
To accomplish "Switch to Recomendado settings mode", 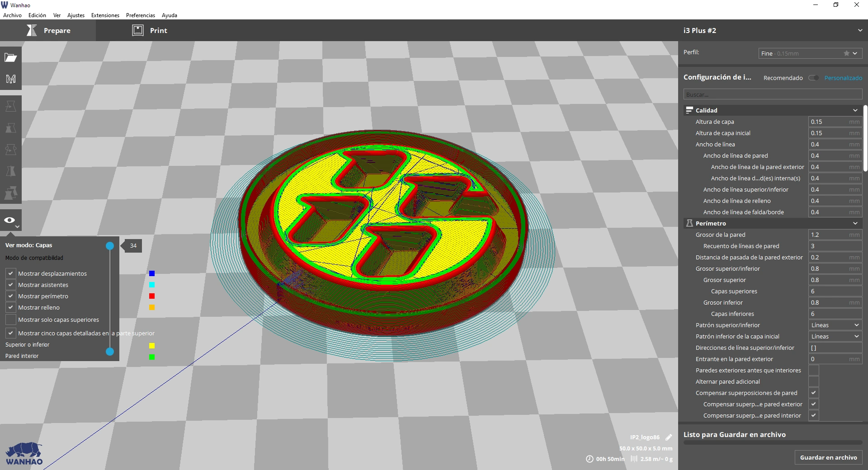I will [783, 78].
